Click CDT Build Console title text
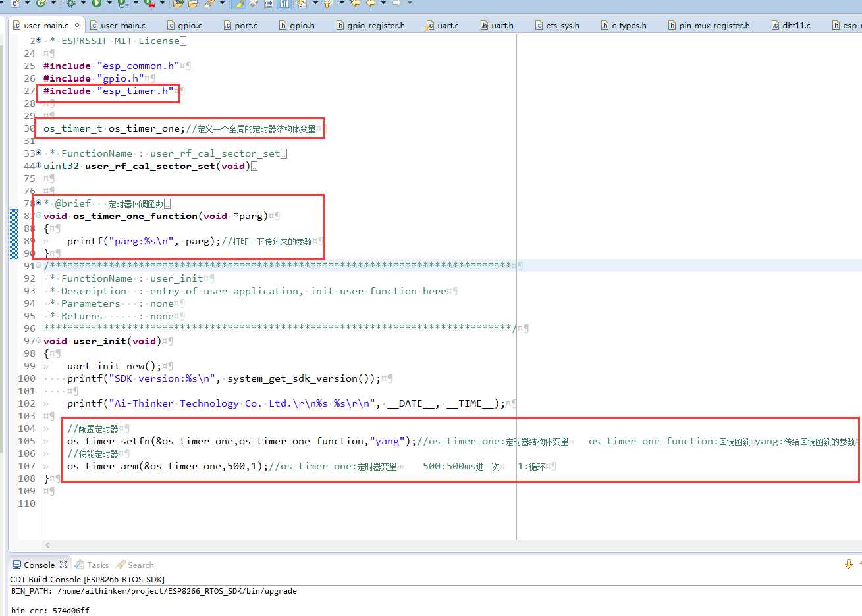862x616 pixels. pyautogui.click(x=87, y=579)
